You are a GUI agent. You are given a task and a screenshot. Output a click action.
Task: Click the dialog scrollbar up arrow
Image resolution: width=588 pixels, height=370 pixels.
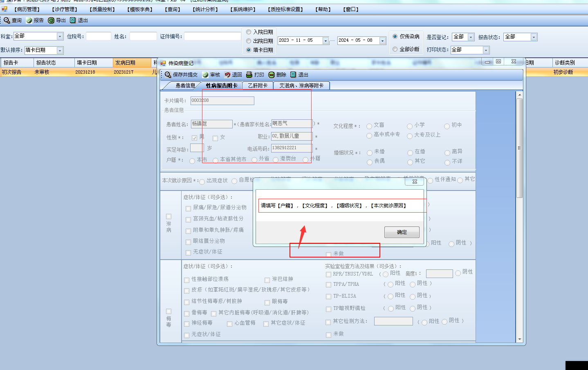click(520, 95)
